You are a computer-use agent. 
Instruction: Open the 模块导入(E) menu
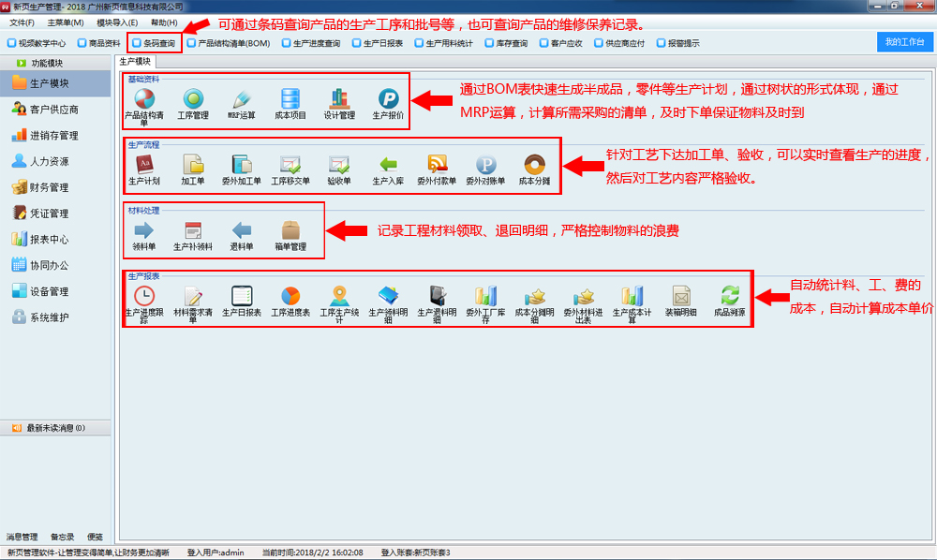(117, 22)
